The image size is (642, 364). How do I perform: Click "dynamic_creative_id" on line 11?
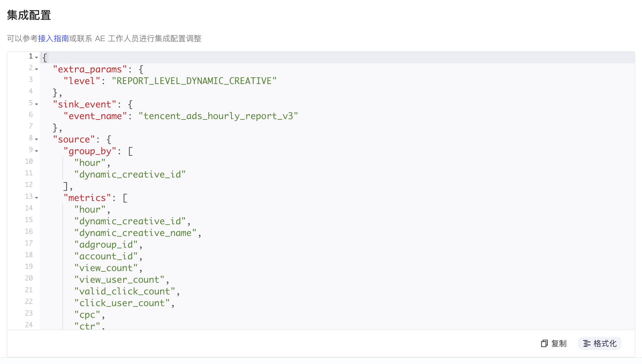(x=130, y=174)
